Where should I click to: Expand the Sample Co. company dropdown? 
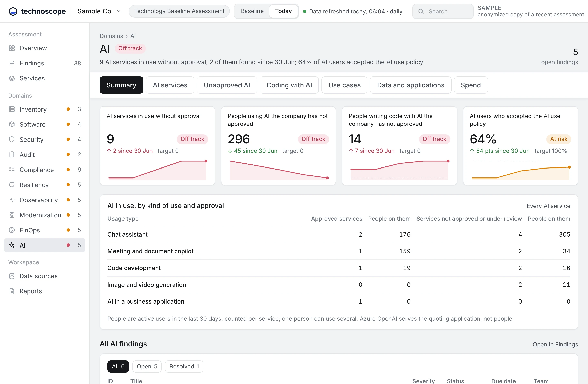99,11
